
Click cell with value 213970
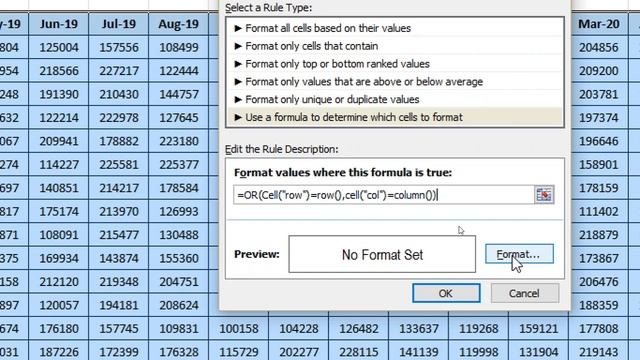point(119,212)
